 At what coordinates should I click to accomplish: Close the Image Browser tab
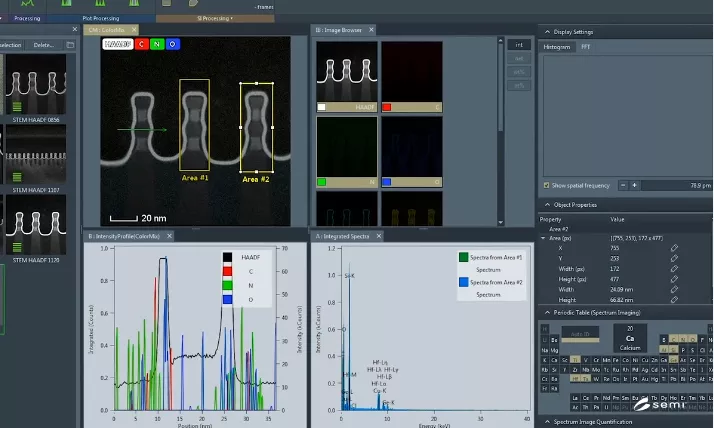(371, 30)
